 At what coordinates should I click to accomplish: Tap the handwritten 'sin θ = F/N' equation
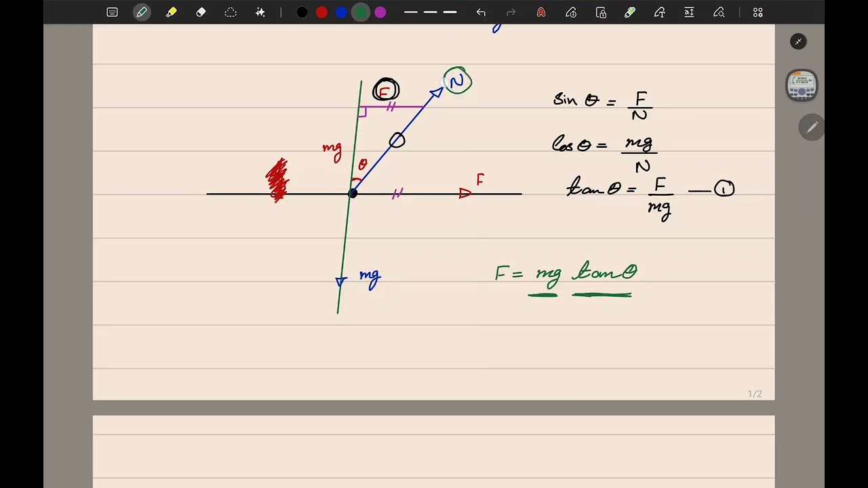(603, 105)
